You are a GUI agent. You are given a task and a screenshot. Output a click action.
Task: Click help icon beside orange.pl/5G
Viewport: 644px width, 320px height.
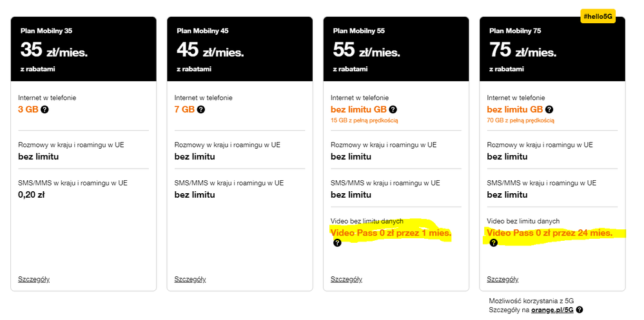click(x=580, y=310)
